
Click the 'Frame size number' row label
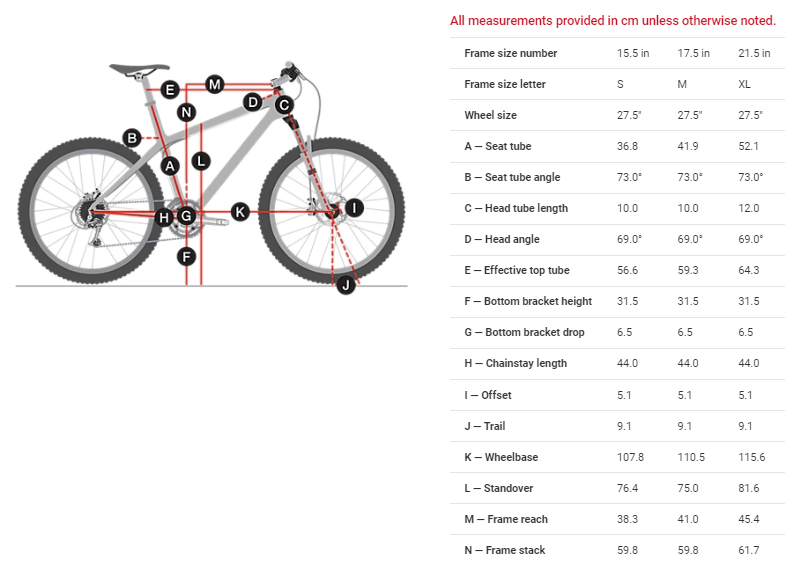510,53
